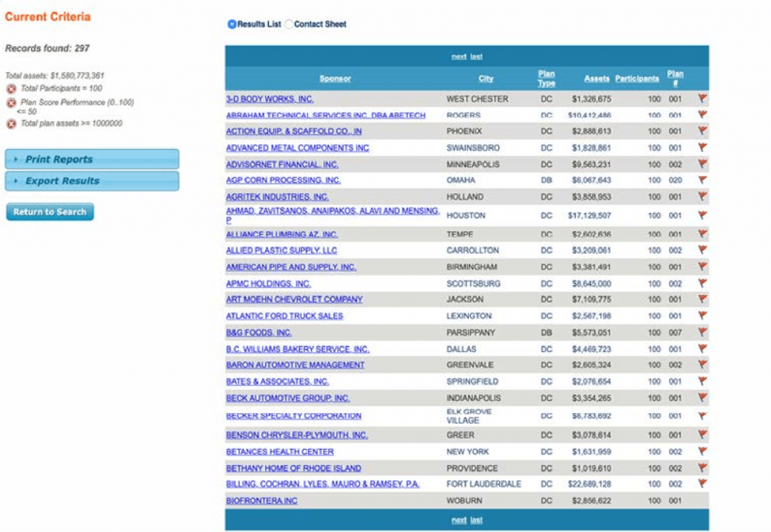Image resolution: width=771 pixels, height=532 pixels.
Task: Flag the B&G Foods, Inc. row
Action: 702,333
